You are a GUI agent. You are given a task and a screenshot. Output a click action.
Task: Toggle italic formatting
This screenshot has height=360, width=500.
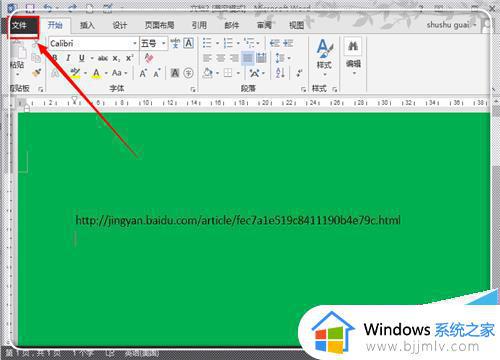pos(68,58)
